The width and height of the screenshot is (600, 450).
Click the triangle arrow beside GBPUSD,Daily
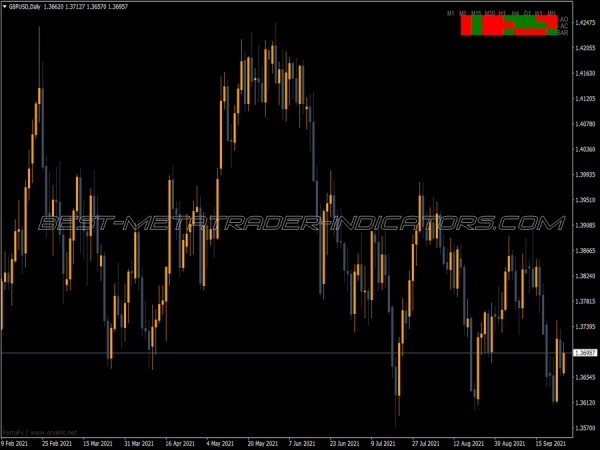(x=6, y=6)
